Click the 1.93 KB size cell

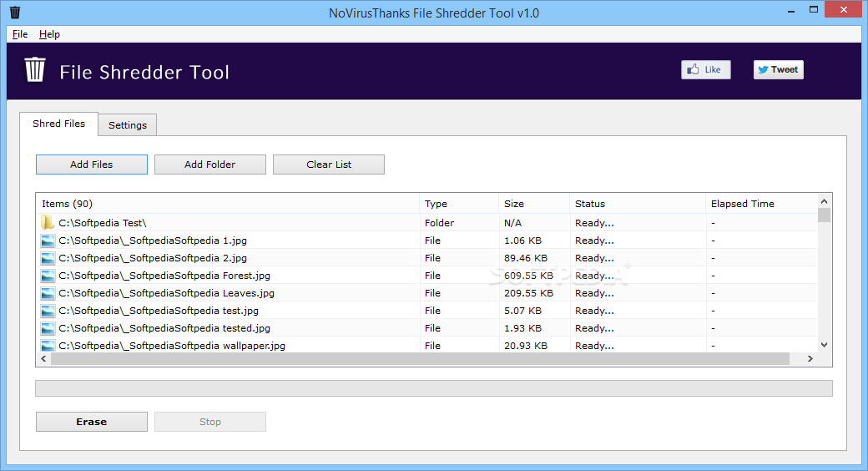(522, 328)
